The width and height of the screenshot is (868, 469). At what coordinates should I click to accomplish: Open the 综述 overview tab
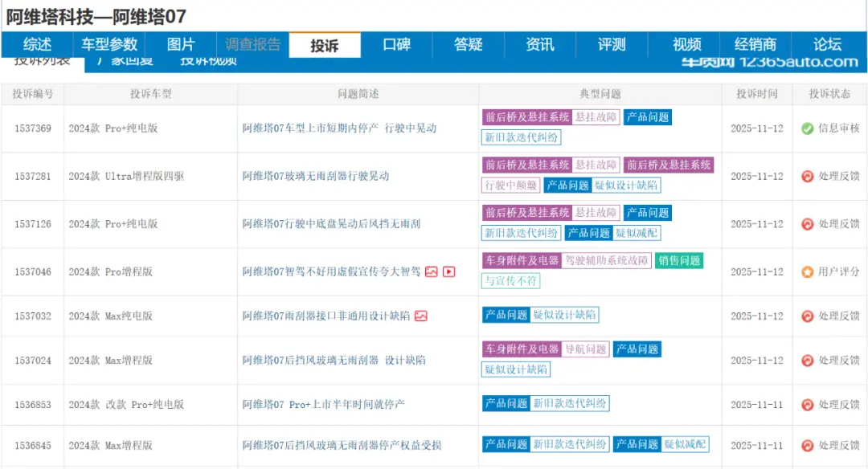(x=37, y=45)
